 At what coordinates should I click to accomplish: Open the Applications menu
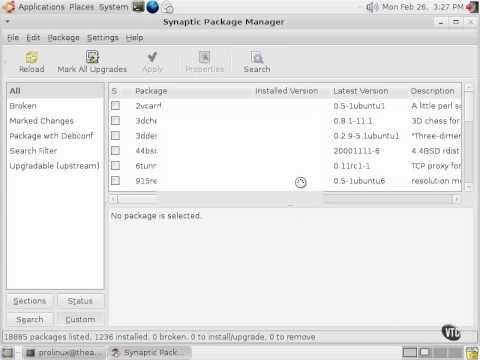pos(41,7)
